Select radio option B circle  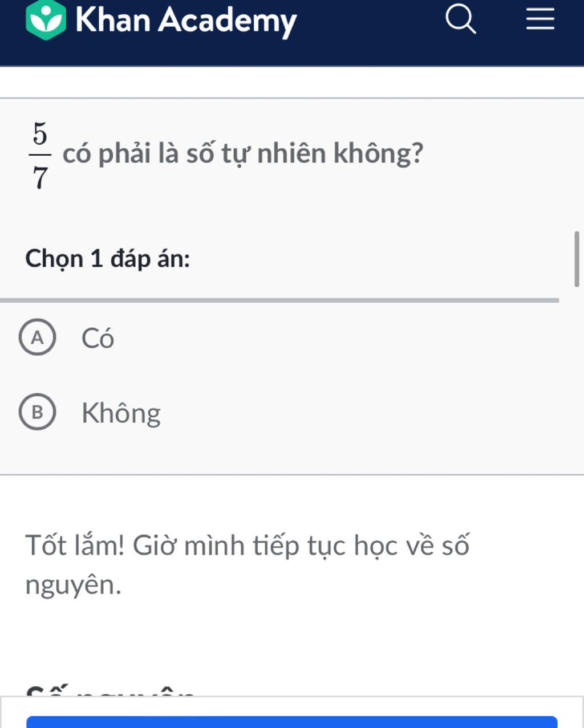38,413
